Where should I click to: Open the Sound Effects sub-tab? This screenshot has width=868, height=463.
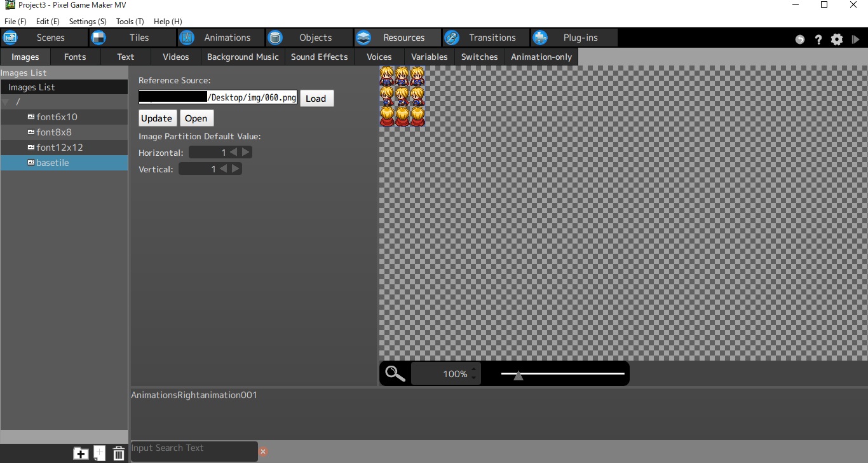coord(319,57)
